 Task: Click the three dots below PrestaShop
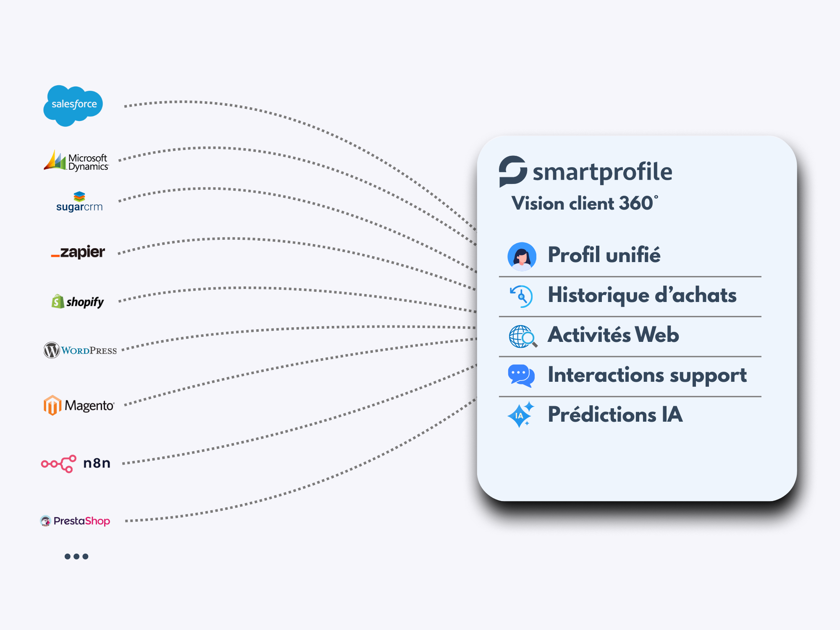[76, 556]
